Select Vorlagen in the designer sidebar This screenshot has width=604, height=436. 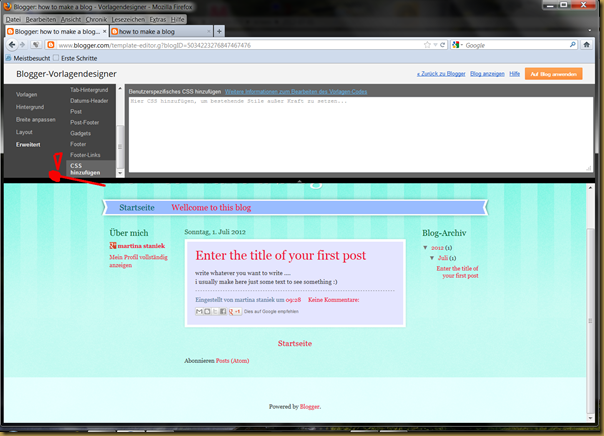[27, 94]
